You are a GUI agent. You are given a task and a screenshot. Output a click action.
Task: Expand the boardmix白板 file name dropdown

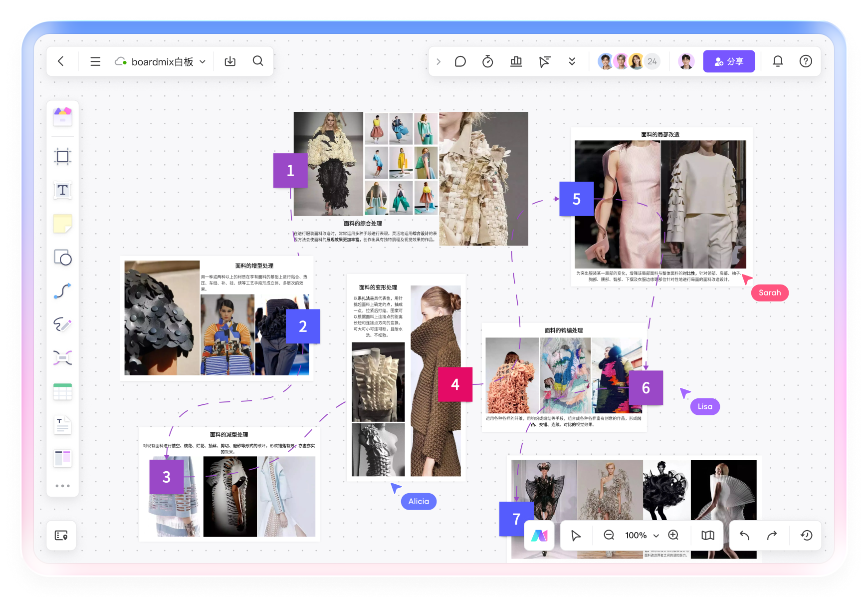coord(203,62)
